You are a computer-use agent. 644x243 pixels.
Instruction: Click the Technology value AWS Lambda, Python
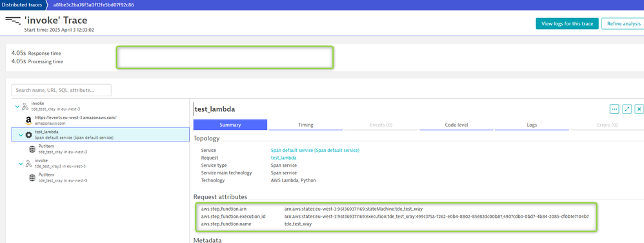(x=293, y=180)
